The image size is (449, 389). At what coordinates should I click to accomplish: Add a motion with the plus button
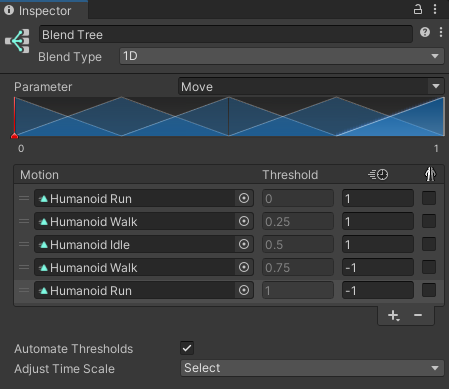coord(393,315)
